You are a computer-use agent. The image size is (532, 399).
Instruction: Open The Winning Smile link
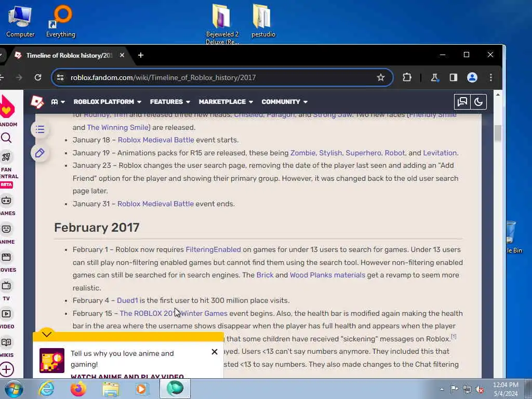pyautogui.click(x=118, y=127)
